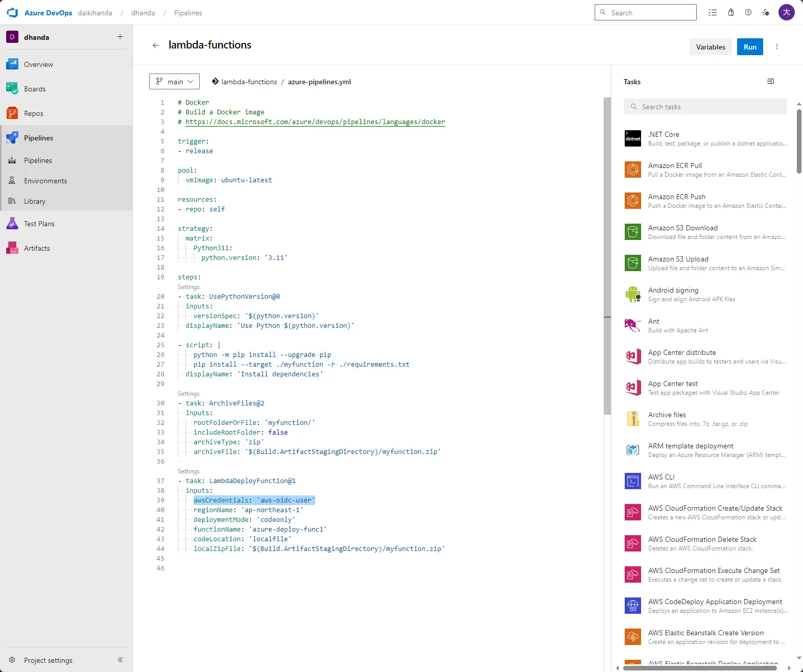
Task: Open Boards in the sidebar
Action: click(x=66, y=89)
